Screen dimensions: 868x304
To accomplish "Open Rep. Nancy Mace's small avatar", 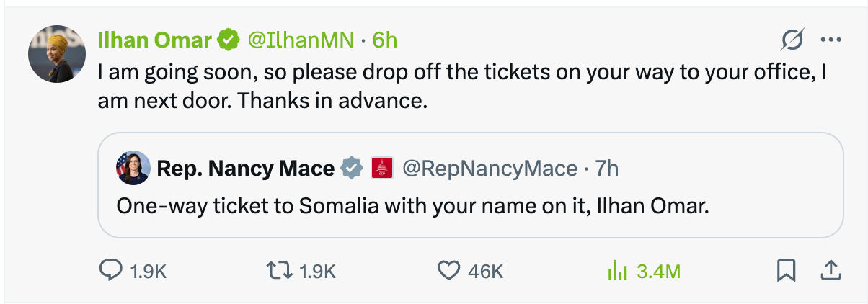I will [133, 169].
